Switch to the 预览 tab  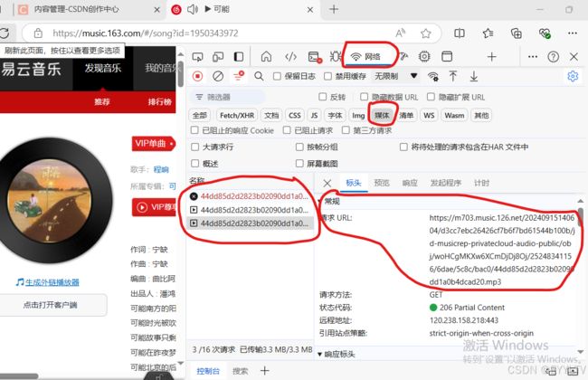coord(382,183)
